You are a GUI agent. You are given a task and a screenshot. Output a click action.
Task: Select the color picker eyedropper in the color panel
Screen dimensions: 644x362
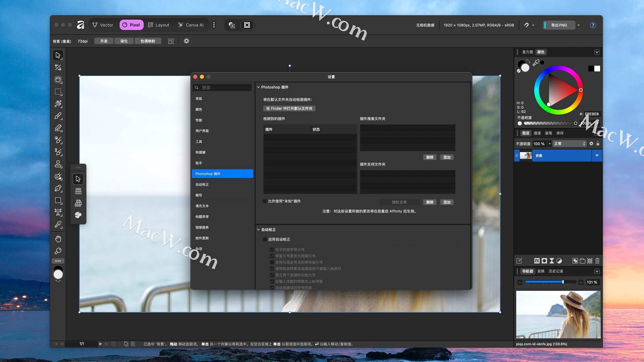click(x=536, y=63)
